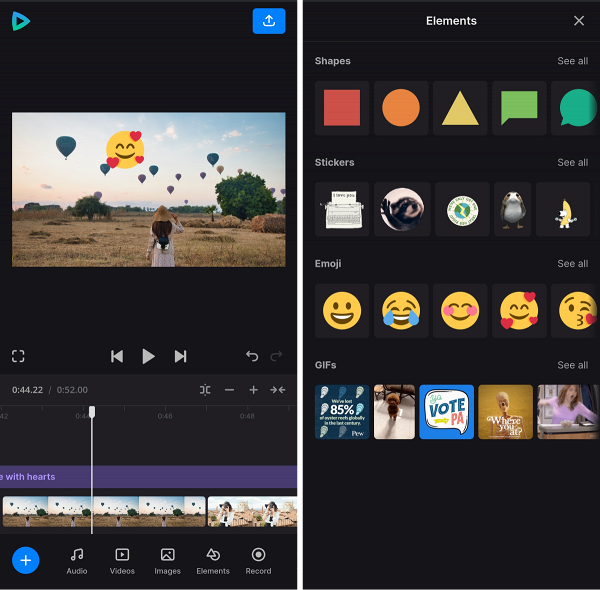Select the purple 'with hearts' track
Viewport: 600px width, 590px height.
[148, 477]
